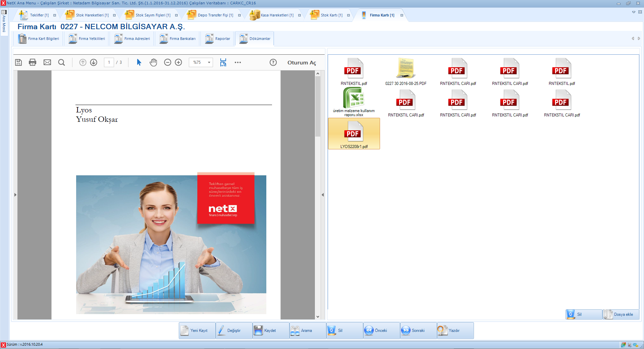Viewport: 644px width, 349px height.
Task: Open the more tools ellipsis menu
Action: click(238, 62)
